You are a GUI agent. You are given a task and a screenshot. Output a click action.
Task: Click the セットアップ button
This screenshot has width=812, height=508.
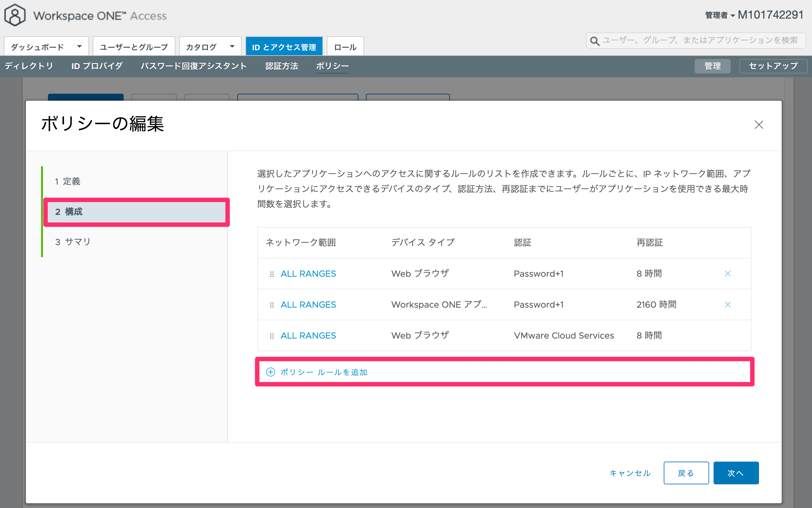coord(773,66)
